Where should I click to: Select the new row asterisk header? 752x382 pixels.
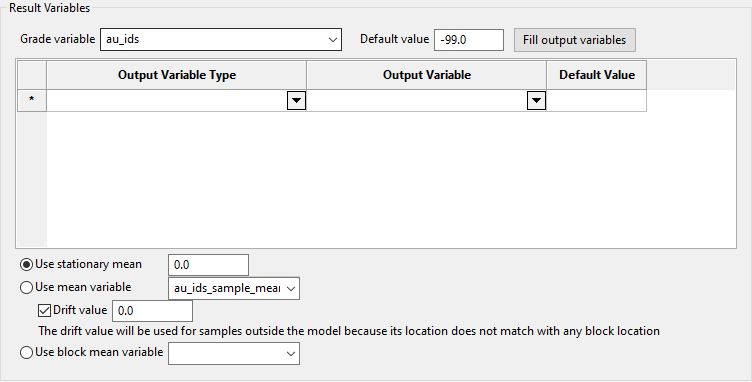pyautogui.click(x=32, y=100)
